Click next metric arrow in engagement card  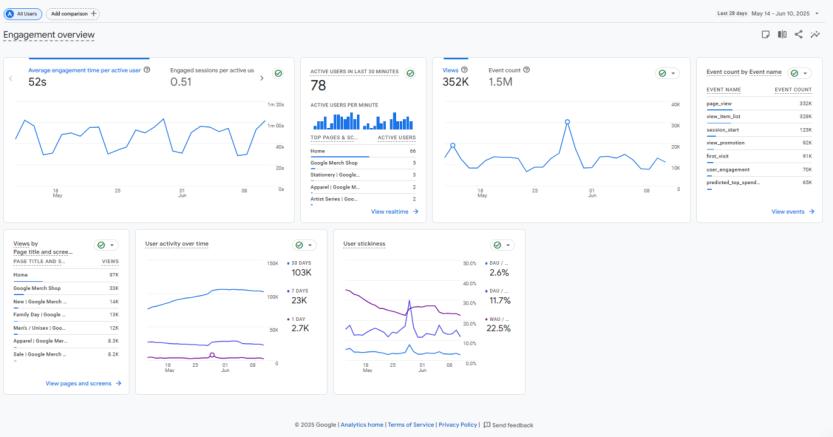(261, 78)
